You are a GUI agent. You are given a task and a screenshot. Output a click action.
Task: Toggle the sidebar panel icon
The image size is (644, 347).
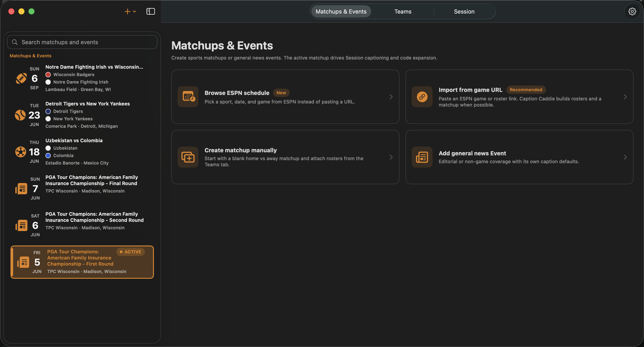coord(150,12)
